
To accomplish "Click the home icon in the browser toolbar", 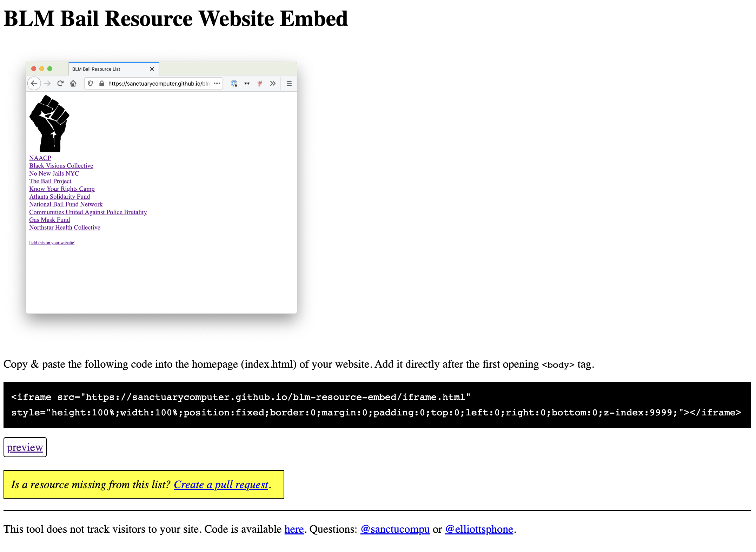I will coord(73,84).
